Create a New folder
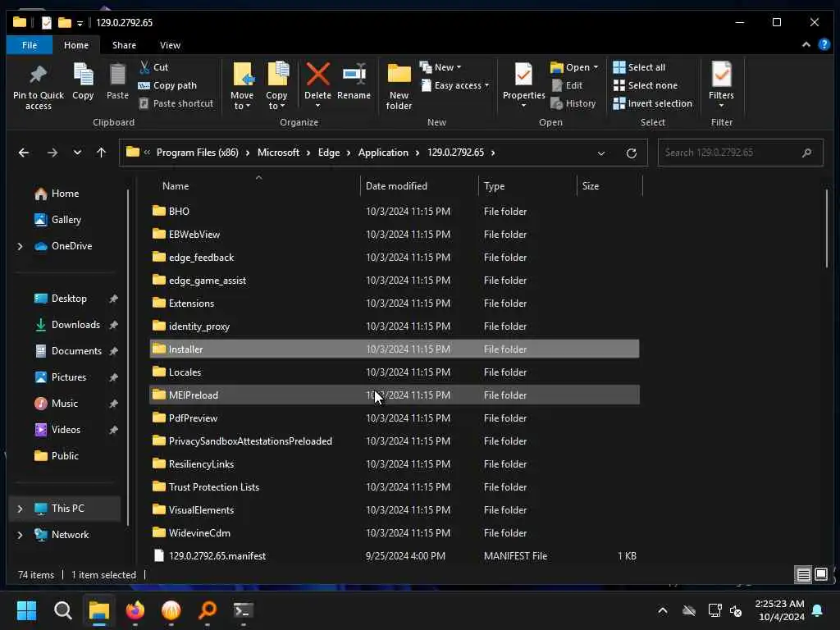840x630 pixels. [x=399, y=85]
